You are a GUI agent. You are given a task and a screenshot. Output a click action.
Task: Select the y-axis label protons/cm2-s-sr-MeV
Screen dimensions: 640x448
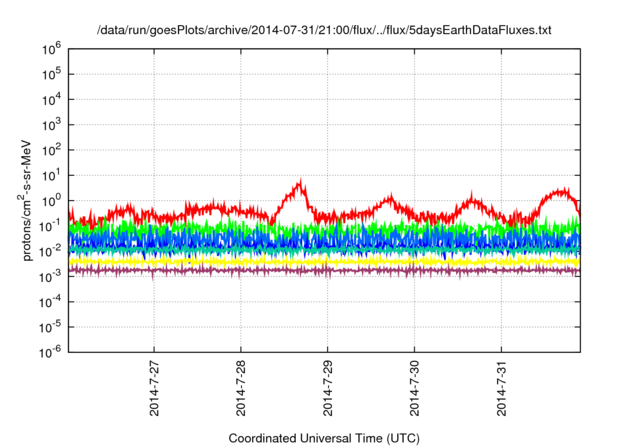[x=26, y=200]
